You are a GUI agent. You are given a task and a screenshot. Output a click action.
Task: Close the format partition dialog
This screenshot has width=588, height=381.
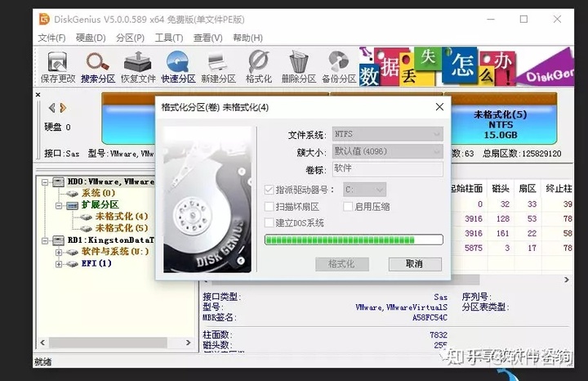(439, 107)
